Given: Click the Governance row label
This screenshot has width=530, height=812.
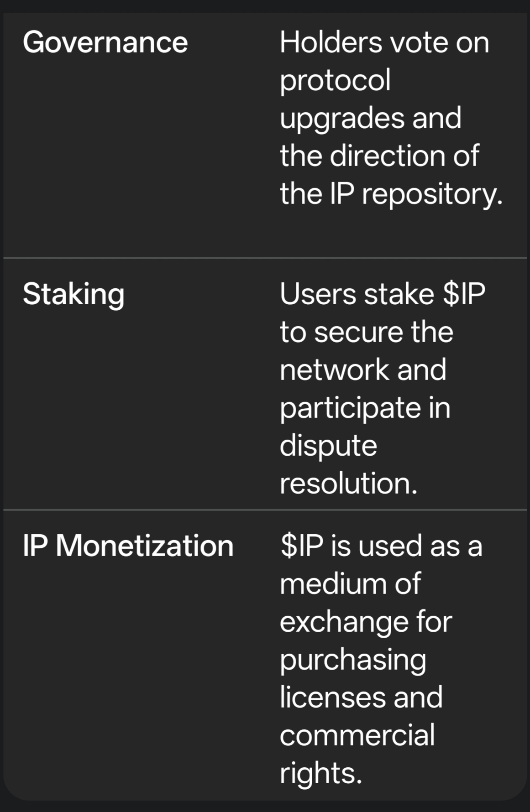Looking at the screenshot, I should (105, 42).
